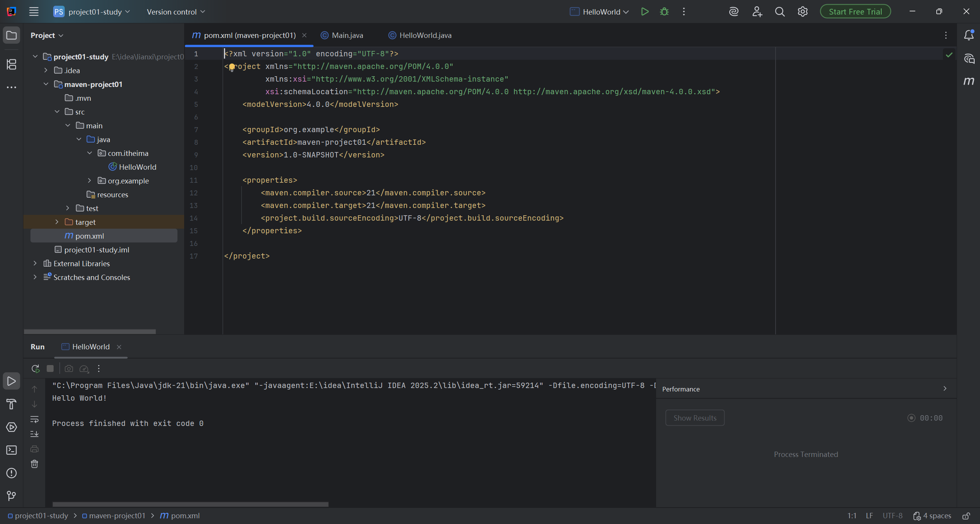Open the Structure tool window icon

(11, 64)
